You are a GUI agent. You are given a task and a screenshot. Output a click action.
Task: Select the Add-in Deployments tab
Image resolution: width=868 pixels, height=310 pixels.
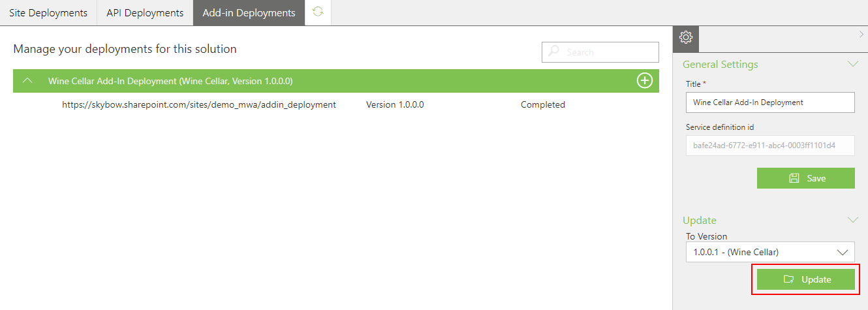point(249,13)
